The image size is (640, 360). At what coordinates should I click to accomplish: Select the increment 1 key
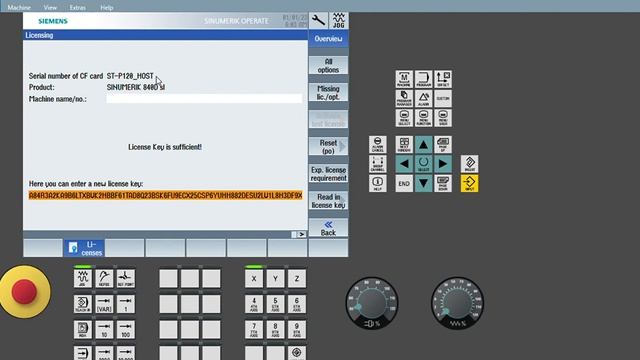tap(126, 304)
